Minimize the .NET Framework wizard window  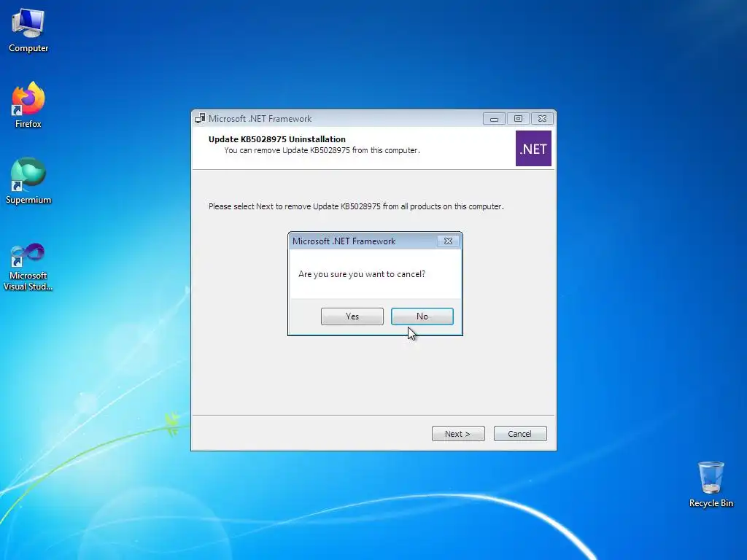[494, 119]
